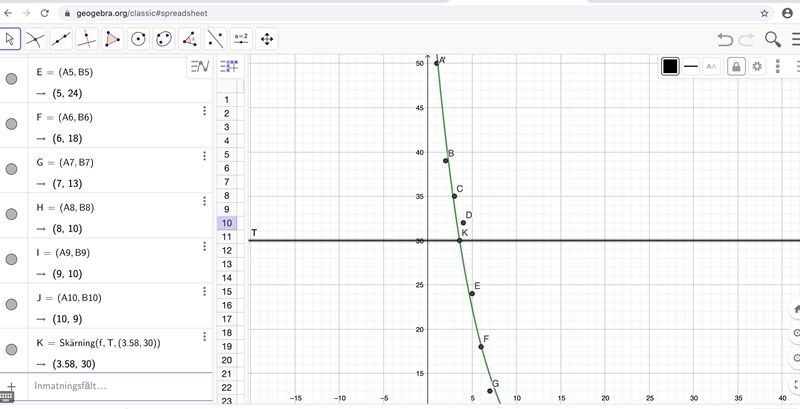Click the Inmatningsfält input field
The height and width of the screenshot is (409, 800).
110,386
